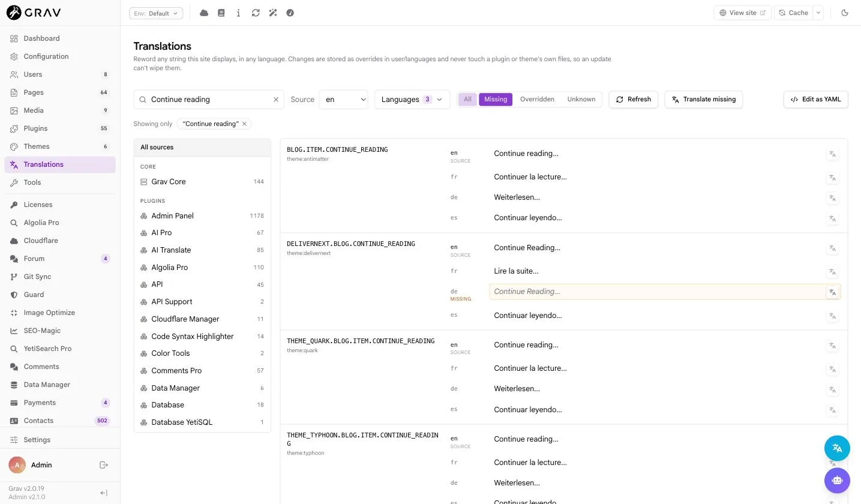The height and width of the screenshot is (504, 861).
Task: Click the compass icon in top toolbar
Action: [x=290, y=13]
